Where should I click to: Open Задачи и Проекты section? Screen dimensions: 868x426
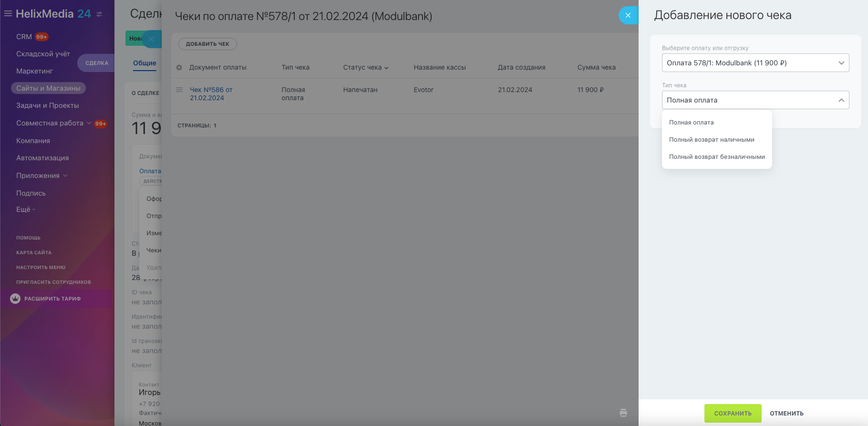pyautogui.click(x=48, y=105)
